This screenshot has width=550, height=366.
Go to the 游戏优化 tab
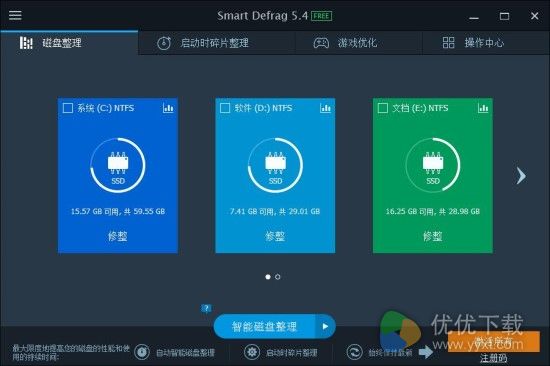coord(358,43)
